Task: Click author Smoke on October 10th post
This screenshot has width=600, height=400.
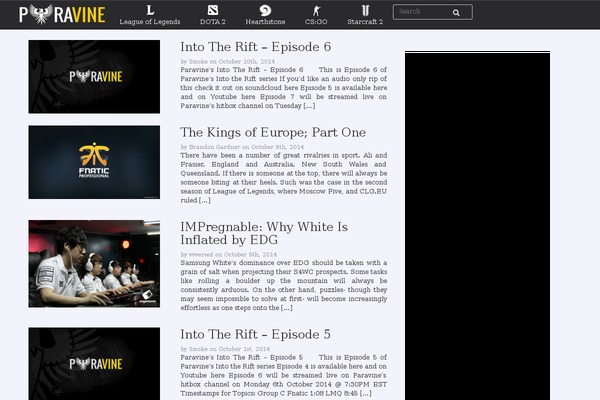Action: coord(198,61)
